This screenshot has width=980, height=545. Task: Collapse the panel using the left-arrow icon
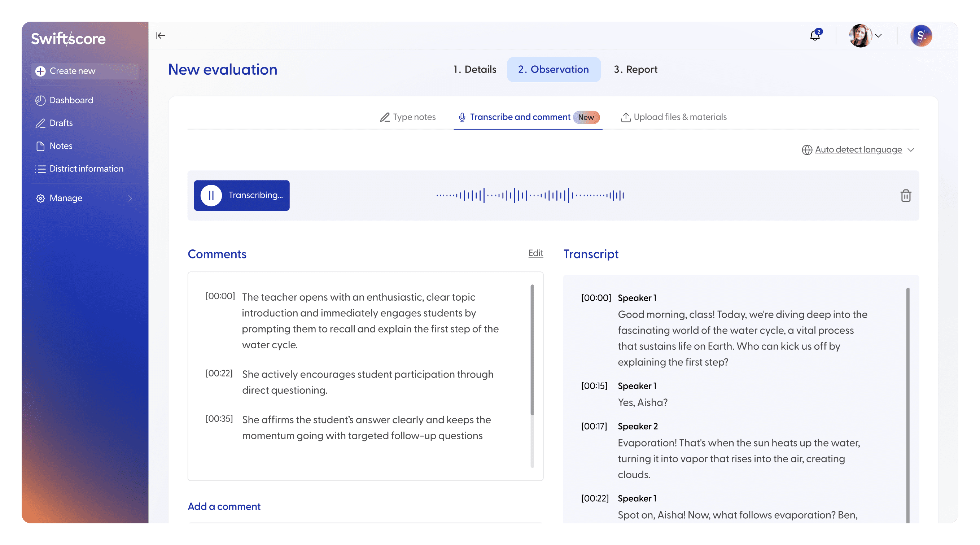point(160,35)
